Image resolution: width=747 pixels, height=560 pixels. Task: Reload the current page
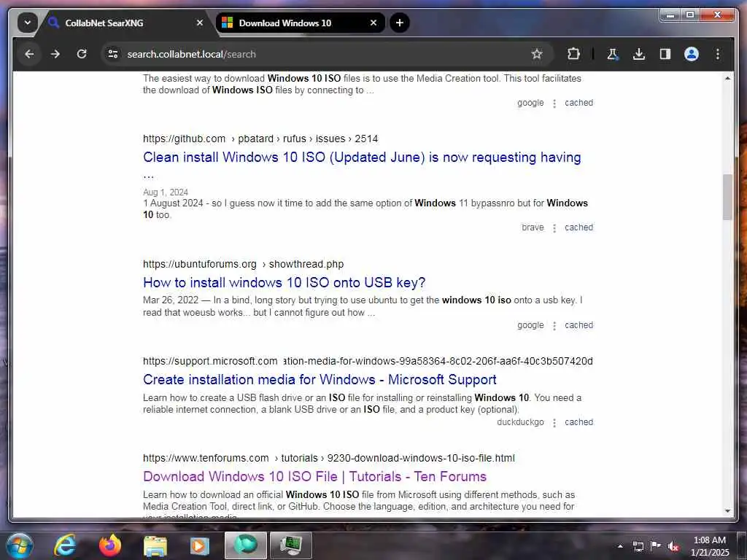[x=82, y=54]
